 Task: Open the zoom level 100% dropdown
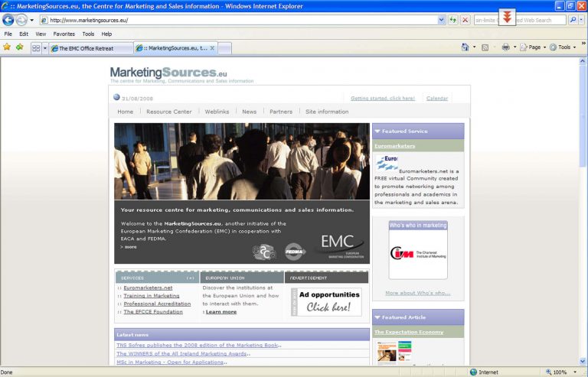pos(575,372)
